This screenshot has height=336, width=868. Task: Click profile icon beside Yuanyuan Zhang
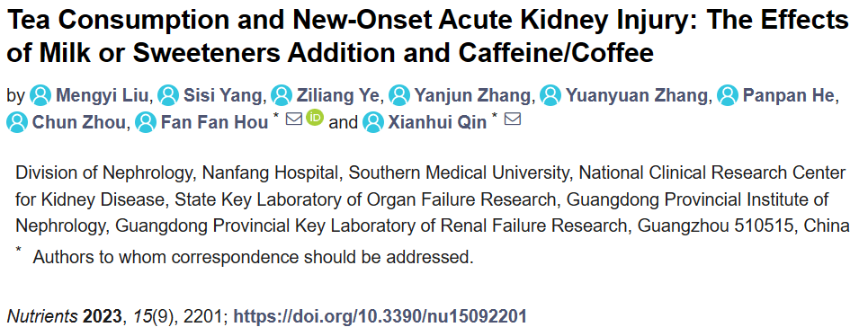(x=550, y=95)
